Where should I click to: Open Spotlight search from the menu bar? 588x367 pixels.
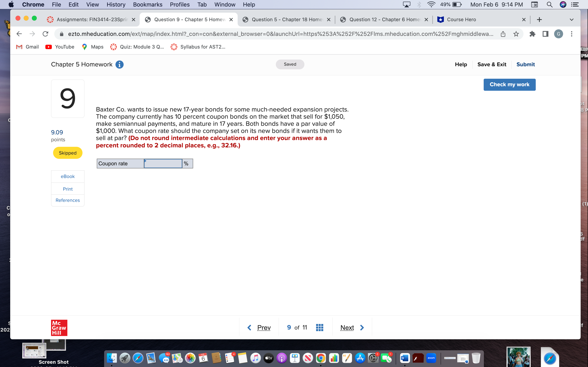click(x=550, y=4)
